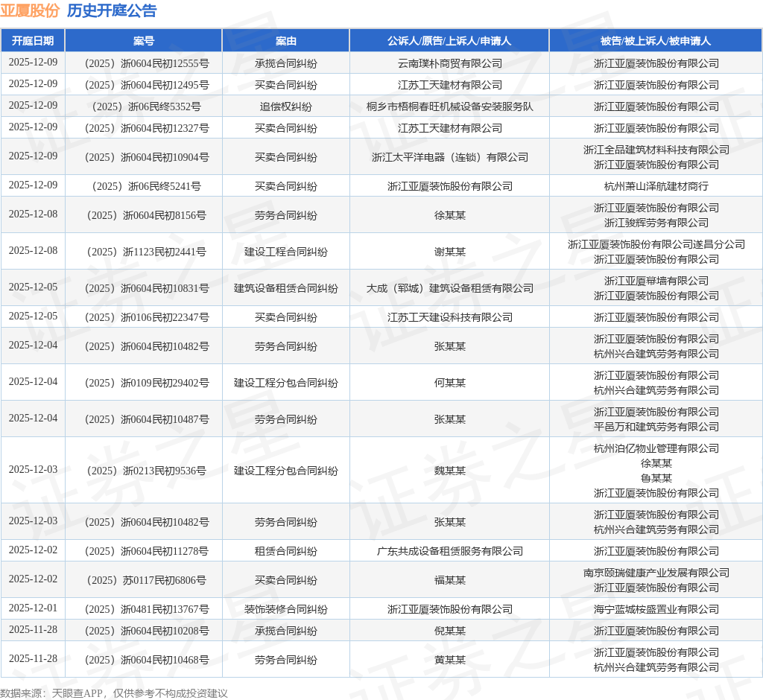
Task: Select the 被告/被上诉人/被申请人 column header
Action: (x=656, y=41)
